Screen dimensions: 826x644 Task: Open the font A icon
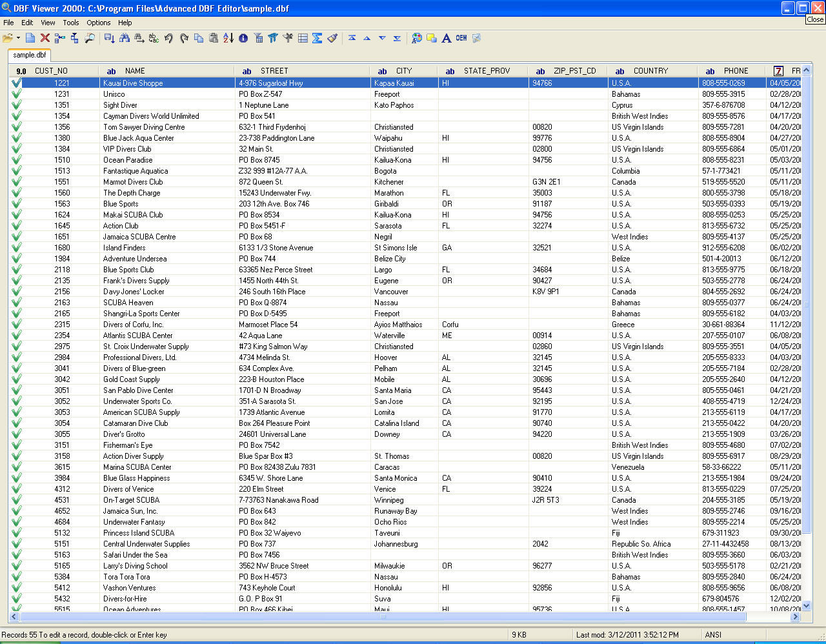click(446, 38)
